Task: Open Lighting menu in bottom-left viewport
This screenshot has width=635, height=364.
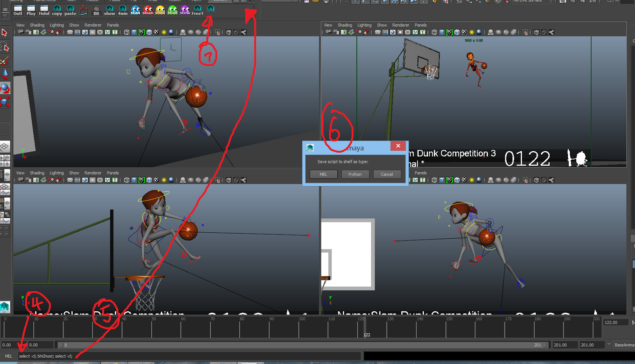Action: click(x=57, y=173)
